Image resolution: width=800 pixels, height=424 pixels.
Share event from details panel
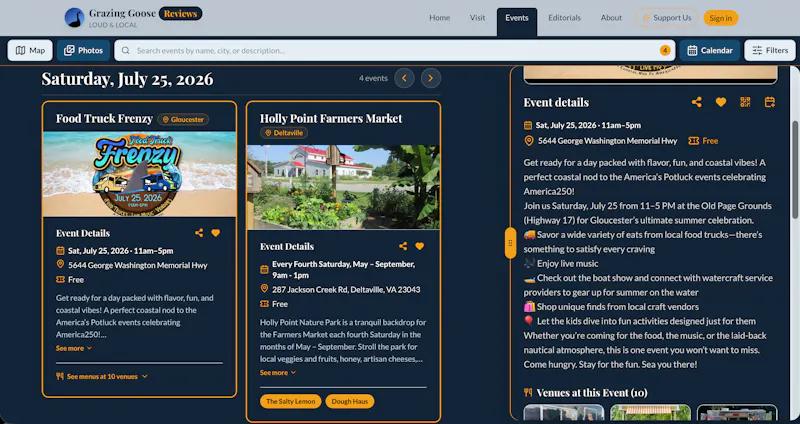click(696, 102)
